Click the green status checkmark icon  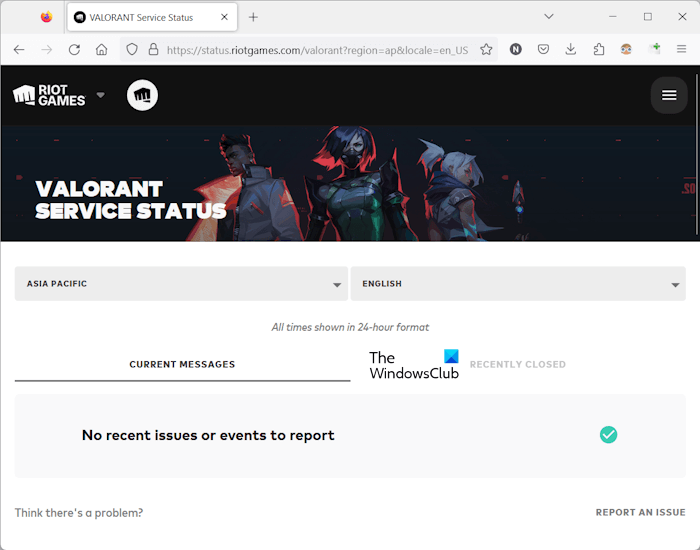(608, 435)
